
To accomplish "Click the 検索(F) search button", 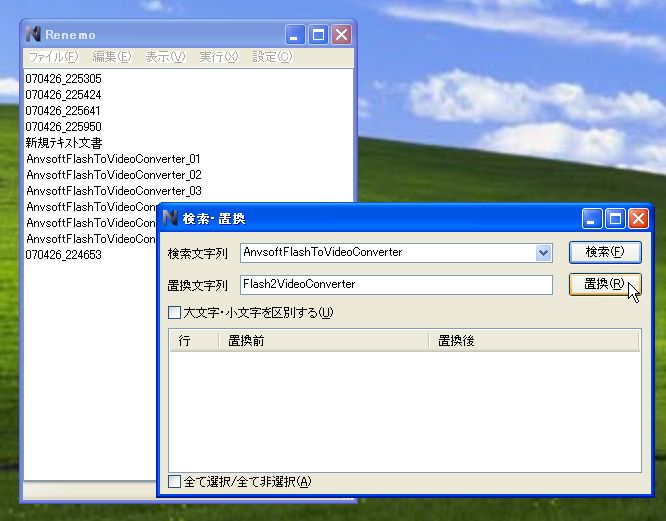I will pos(605,252).
